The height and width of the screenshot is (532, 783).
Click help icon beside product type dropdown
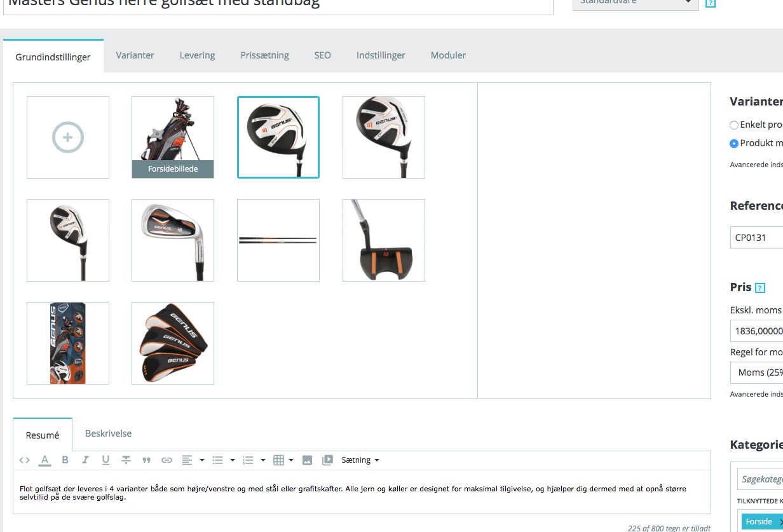711,3
